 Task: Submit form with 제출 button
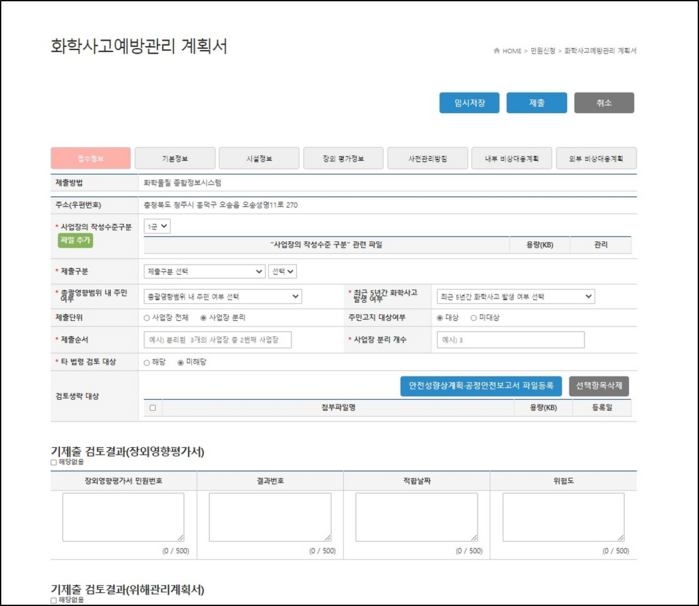pos(536,103)
